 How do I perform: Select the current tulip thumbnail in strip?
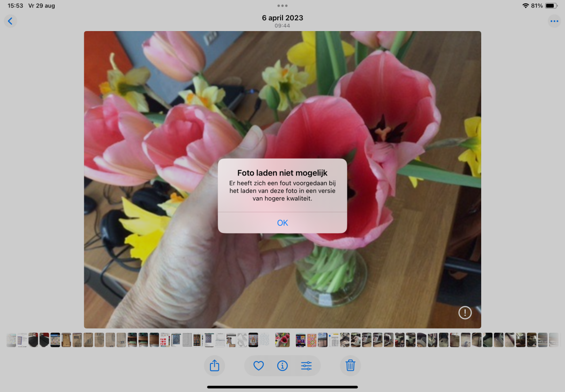pos(282,340)
